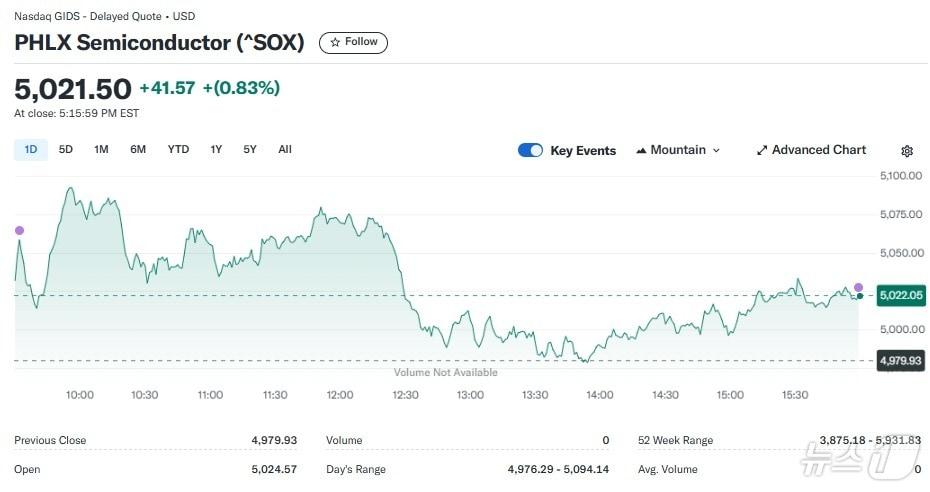Open the Mountain chart type dropdown
The height and width of the screenshot is (492, 930).
tap(678, 150)
